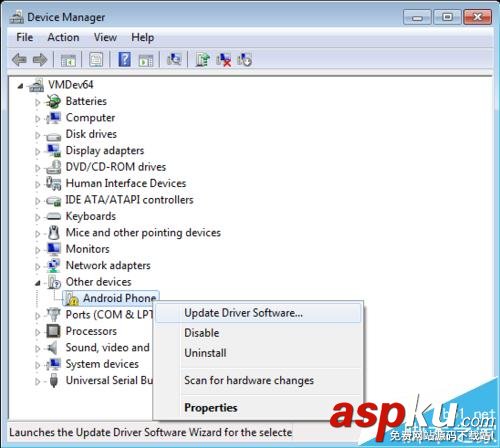The image size is (500, 448).
Task: Select the IDE ATA/ATAPI controllers label
Action: click(129, 200)
